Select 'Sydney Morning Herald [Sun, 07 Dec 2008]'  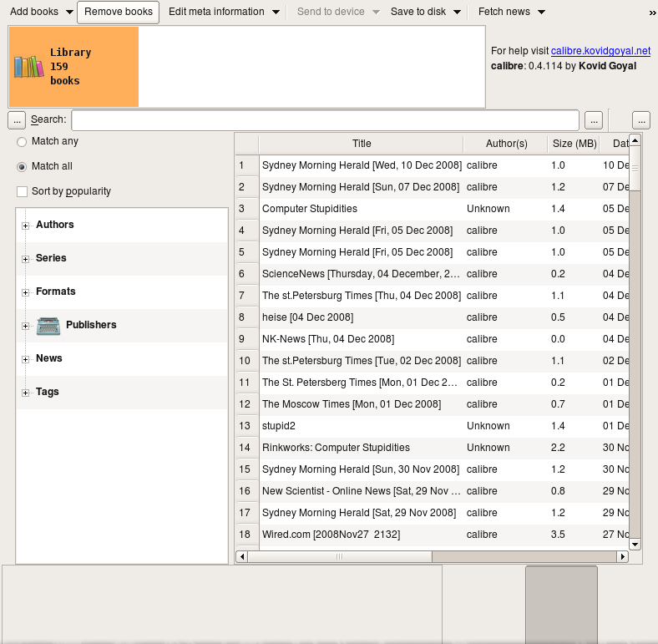(362, 187)
